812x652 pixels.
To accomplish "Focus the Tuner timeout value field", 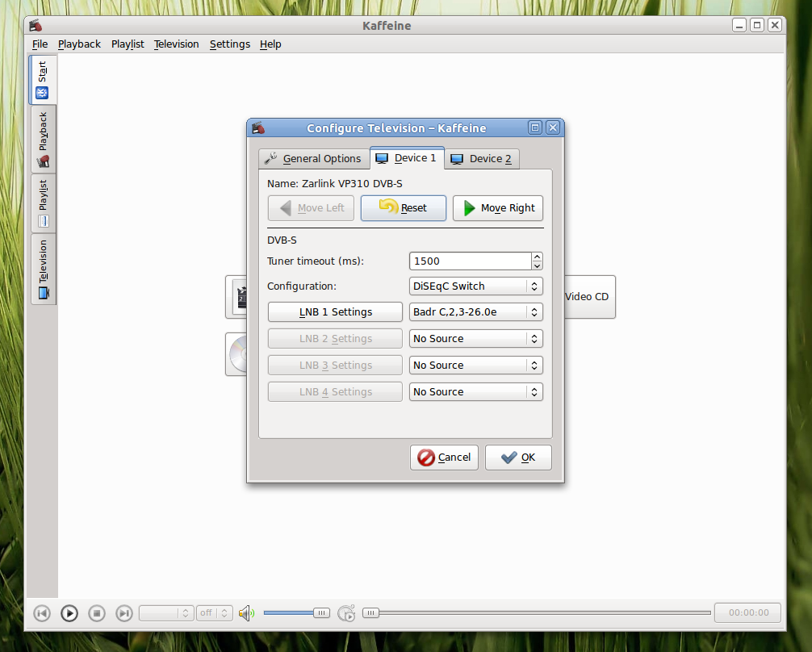I will point(470,261).
